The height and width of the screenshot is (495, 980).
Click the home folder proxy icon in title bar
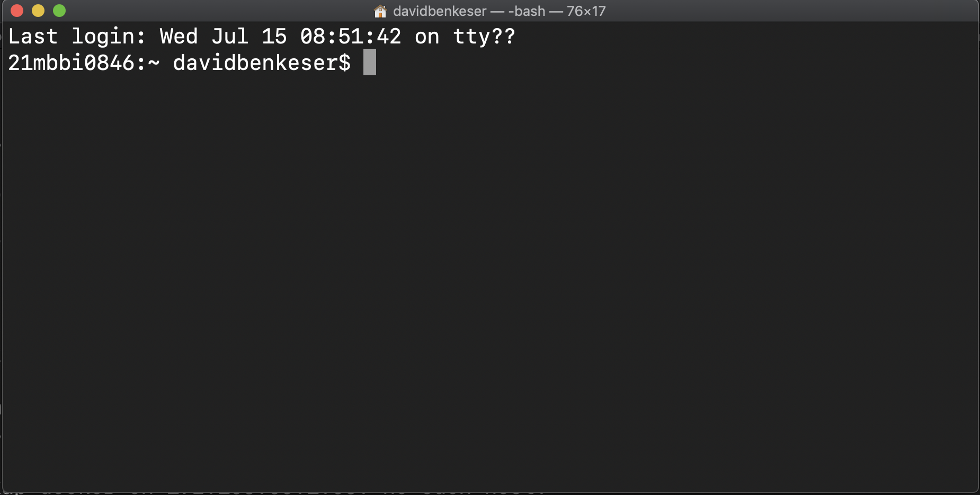coord(379,11)
